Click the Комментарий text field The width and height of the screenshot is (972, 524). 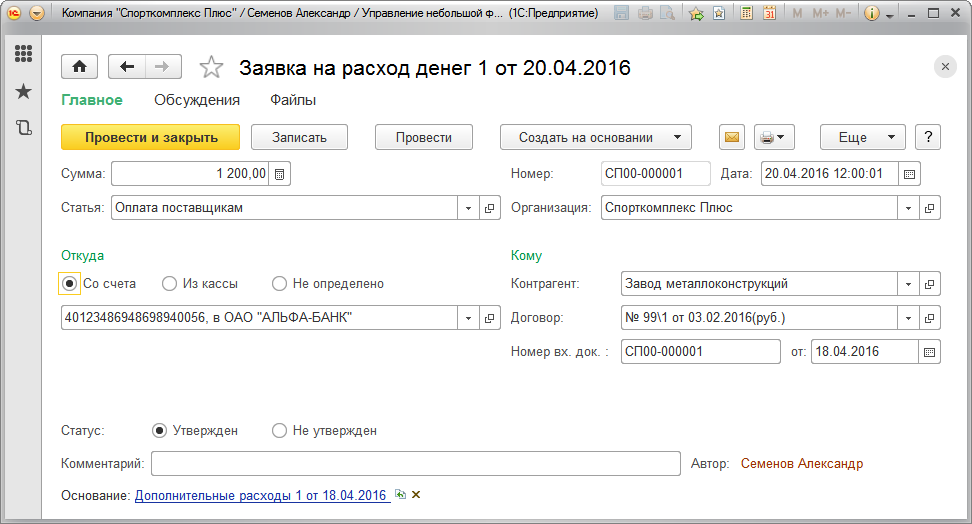[x=416, y=463]
